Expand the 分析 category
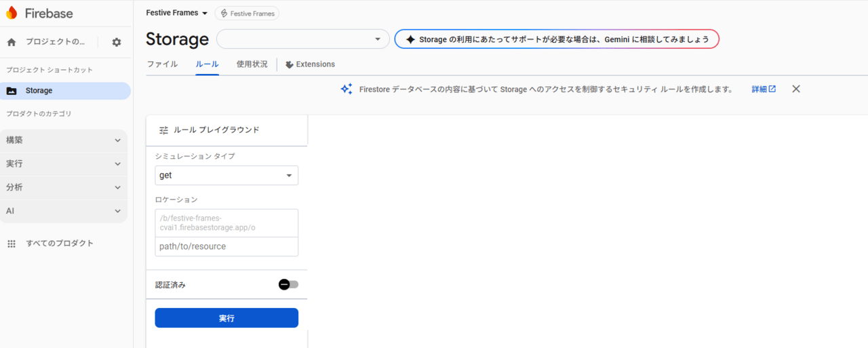Screen dimensions: 868x348 [x=64, y=187]
